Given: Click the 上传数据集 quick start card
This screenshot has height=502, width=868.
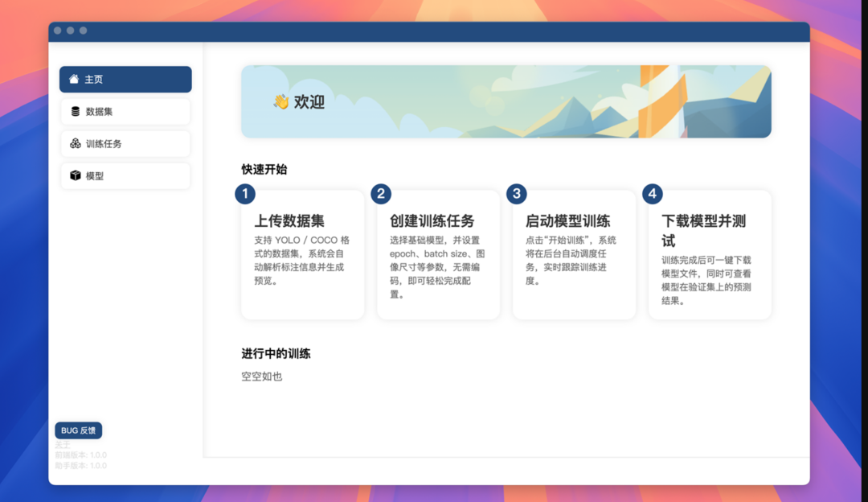Looking at the screenshot, I should click(302, 257).
